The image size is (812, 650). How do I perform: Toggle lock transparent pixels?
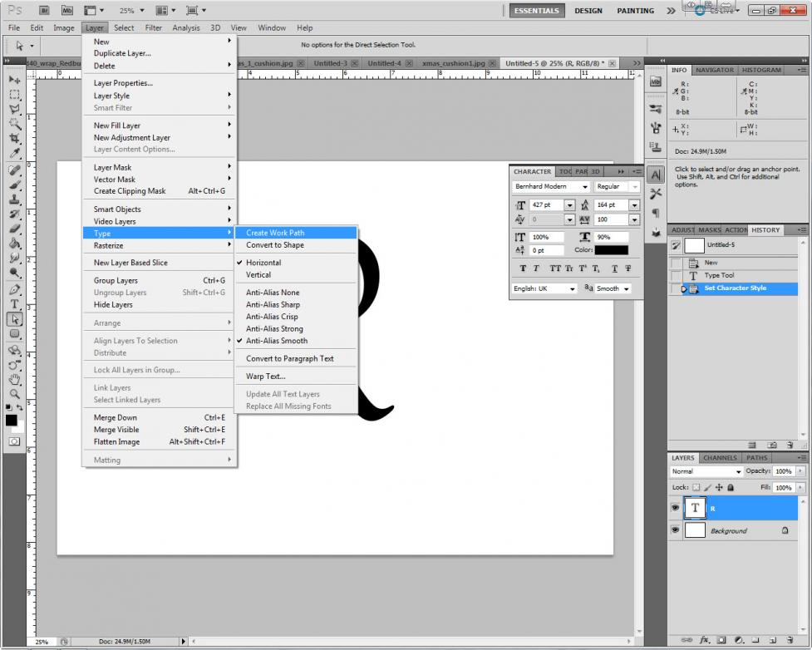696,487
